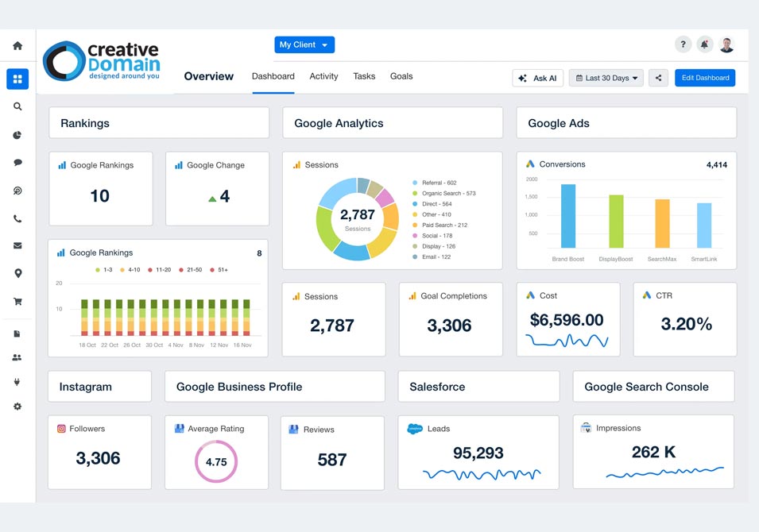The width and height of the screenshot is (759, 532).
Task: Open the envelope email icon in sidebar
Action: click(17, 245)
